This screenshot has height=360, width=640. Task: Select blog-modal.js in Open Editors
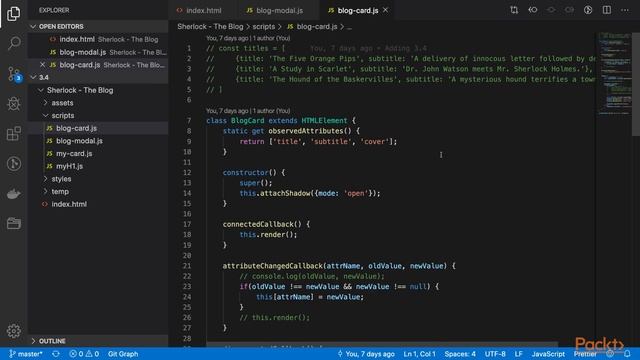98,52
